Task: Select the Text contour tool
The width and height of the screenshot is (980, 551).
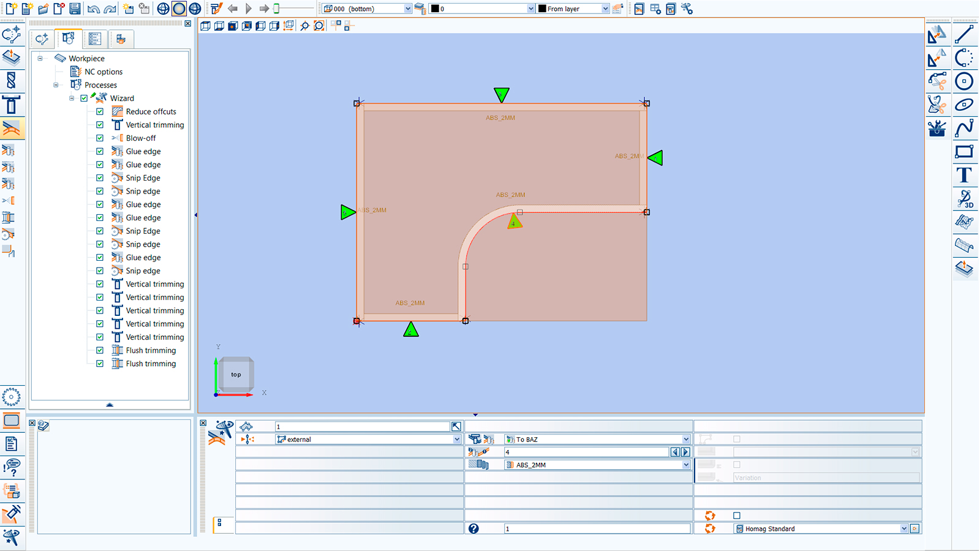Action: click(963, 174)
